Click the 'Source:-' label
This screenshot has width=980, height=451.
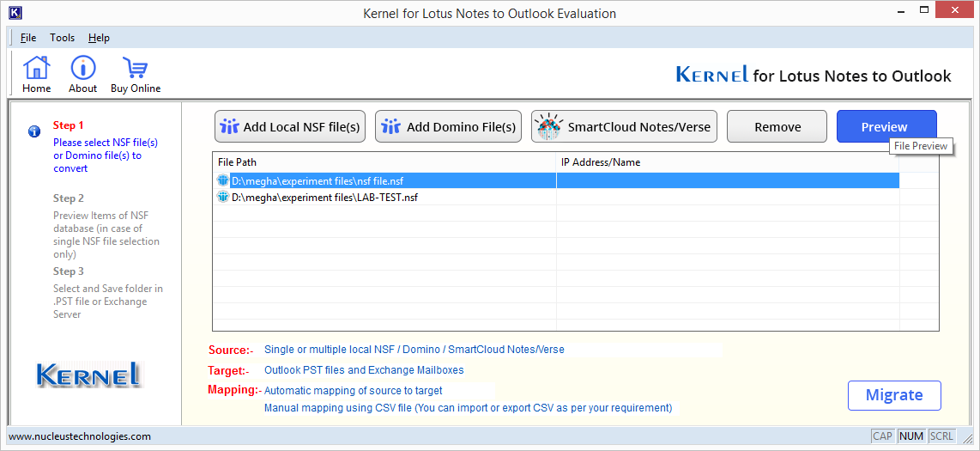click(231, 350)
